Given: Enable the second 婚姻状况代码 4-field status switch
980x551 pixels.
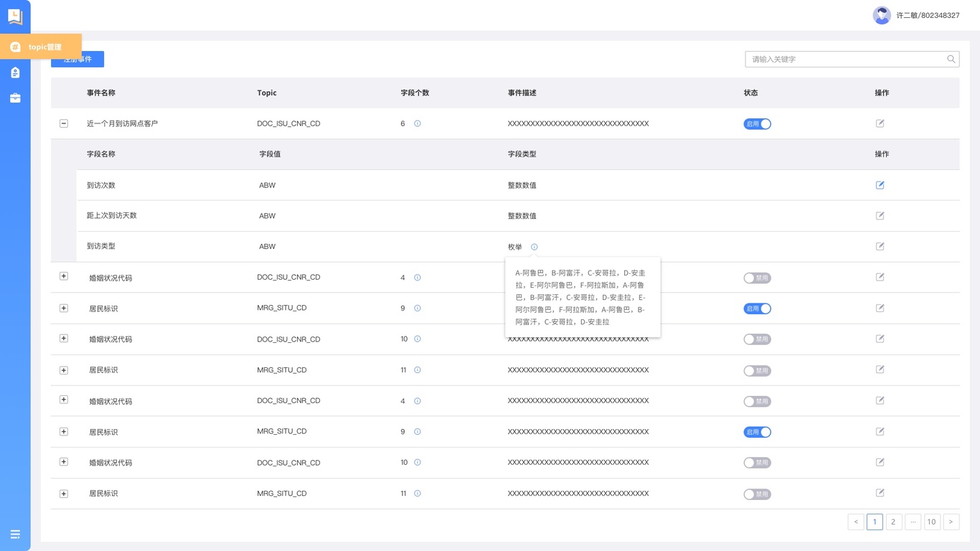Looking at the screenshot, I should click(x=757, y=401).
